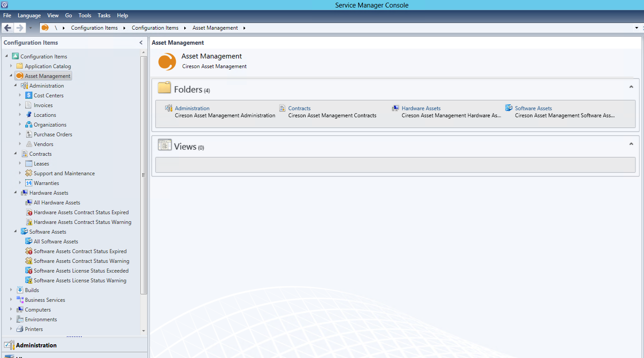
Task: Collapse the Administration tree node
Action: pyautogui.click(x=16, y=85)
